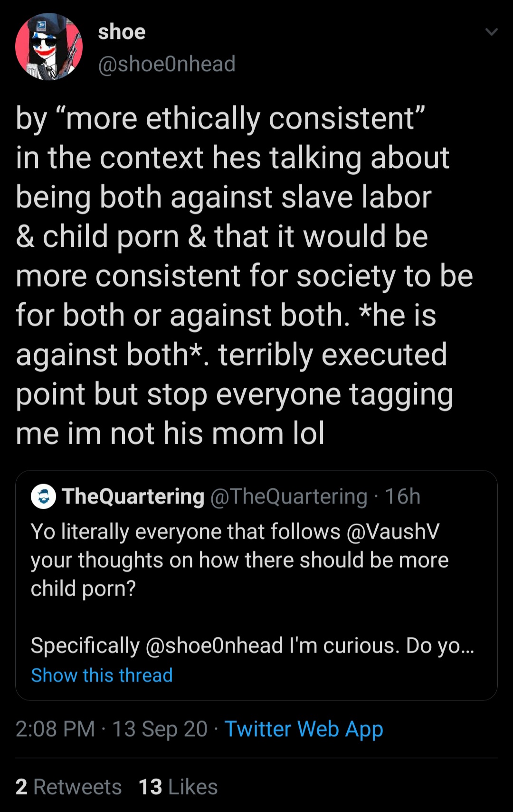Open the quoted tweet text starting "Yo literally everyone"
513x812 pixels.
[240, 560]
